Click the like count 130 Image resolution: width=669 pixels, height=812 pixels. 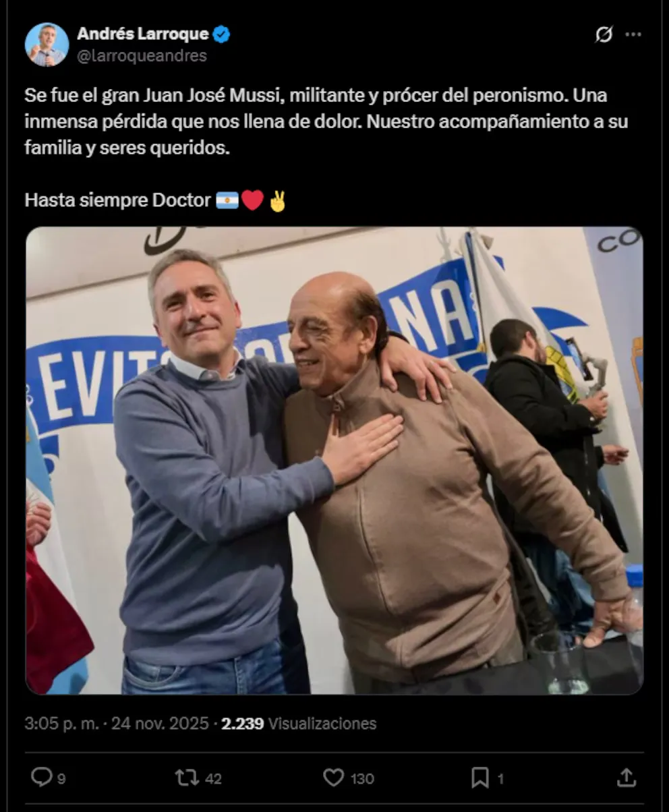362,779
